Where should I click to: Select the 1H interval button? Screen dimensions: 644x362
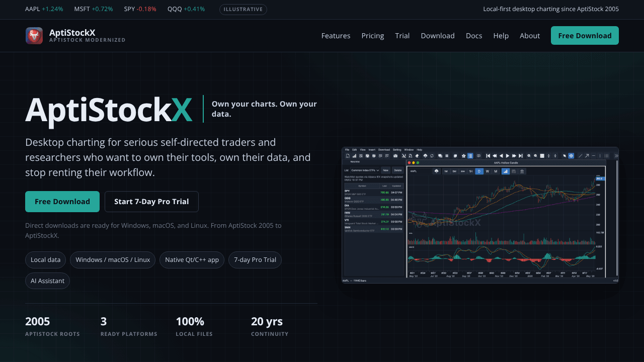(x=471, y=171)
